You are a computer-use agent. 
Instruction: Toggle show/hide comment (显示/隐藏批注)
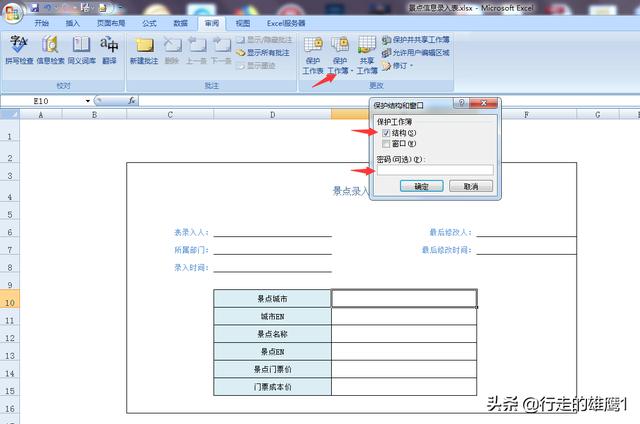(x=264, y=40)
